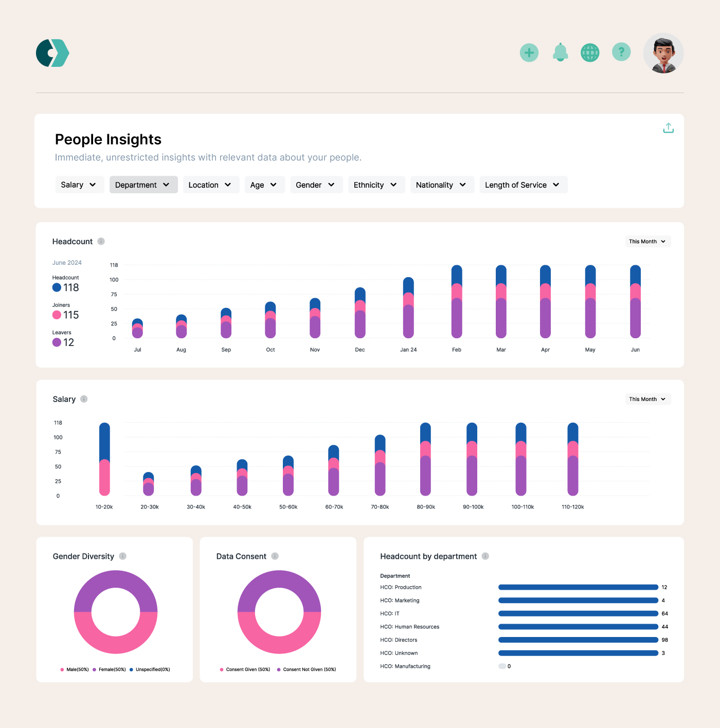Click the 20-30k salary bar
Screen dimensions: 720x728
[149, 484]
